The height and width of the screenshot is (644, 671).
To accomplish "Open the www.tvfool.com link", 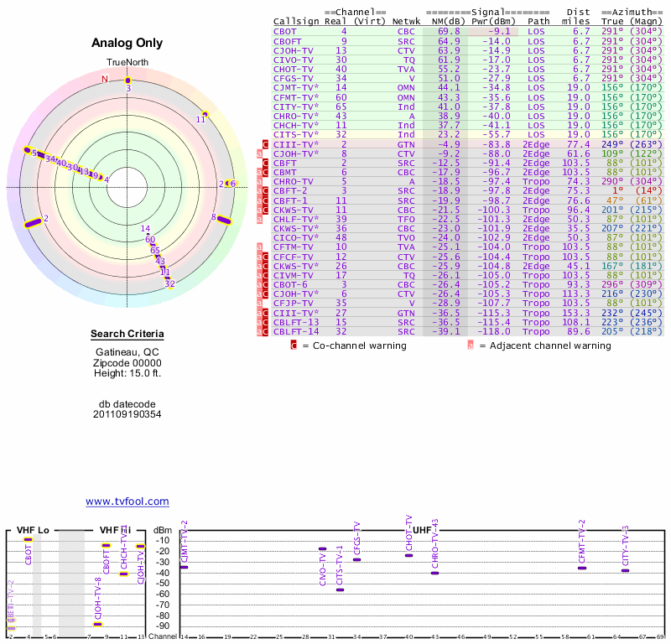I will point(127,501).
